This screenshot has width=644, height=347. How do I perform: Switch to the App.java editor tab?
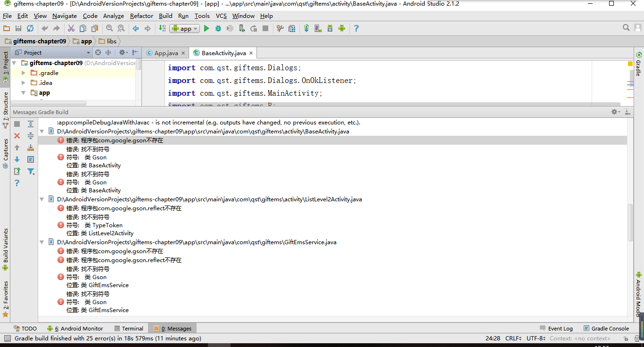(x=165, y=53)
